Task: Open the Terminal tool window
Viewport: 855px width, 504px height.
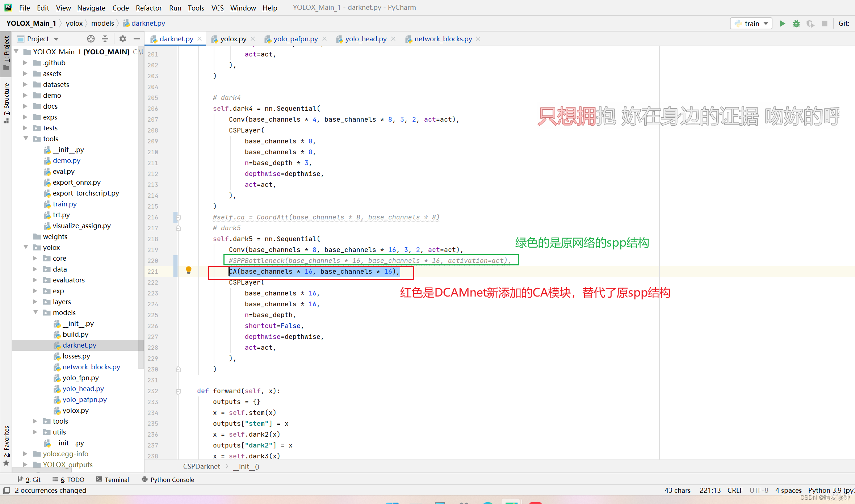Action: coord(113,479)
